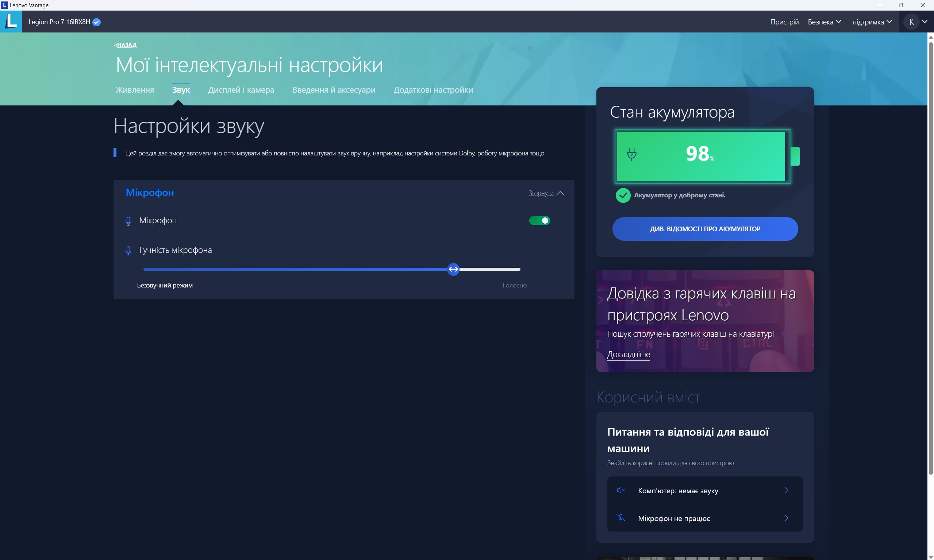The image size is (934, 560).
Task: Click the microphone icon beside Гучність мікрофона
Action: click(x=128, y=251)
